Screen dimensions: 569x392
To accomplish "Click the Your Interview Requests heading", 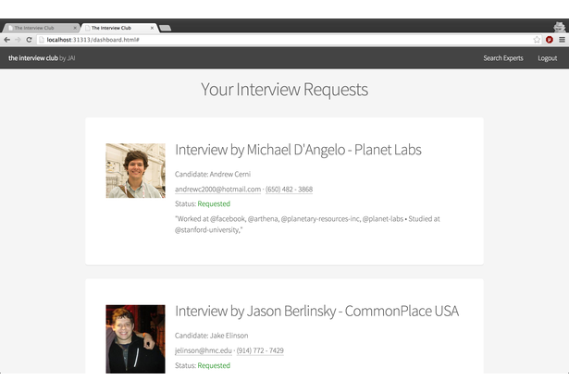I will (x=285, y=90).
